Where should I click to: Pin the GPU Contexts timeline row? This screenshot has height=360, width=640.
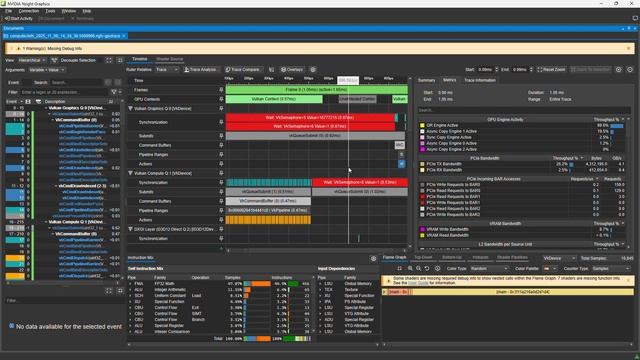[221, 99]
